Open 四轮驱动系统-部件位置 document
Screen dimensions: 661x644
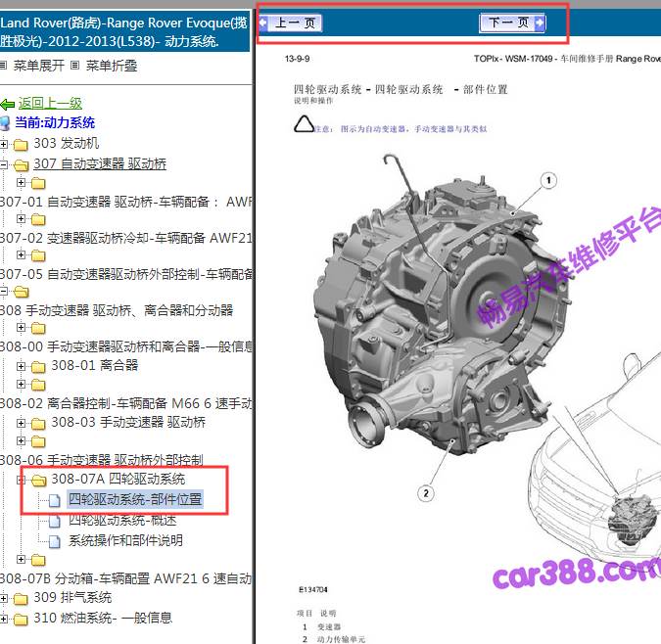pyautogui.click(x=135, y=499)
